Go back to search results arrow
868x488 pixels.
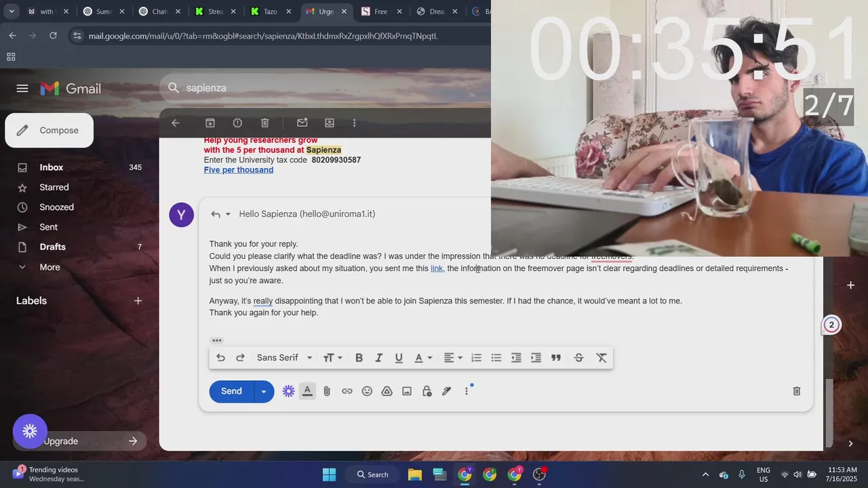click(x=176, y=123)
